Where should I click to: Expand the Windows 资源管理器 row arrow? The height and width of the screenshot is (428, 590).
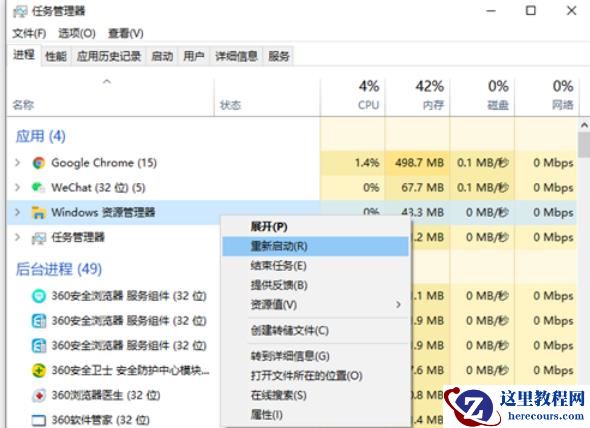point(17,212)
